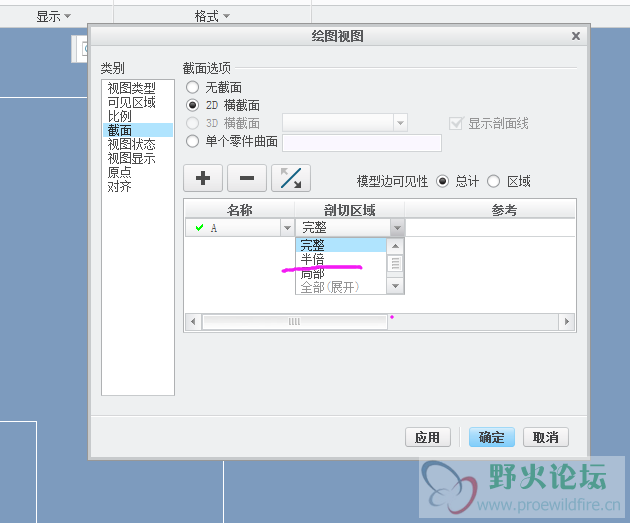Click the 应用 button
Image resolution: width=630 pixels, height=523 pixels.
coord(428,437)
